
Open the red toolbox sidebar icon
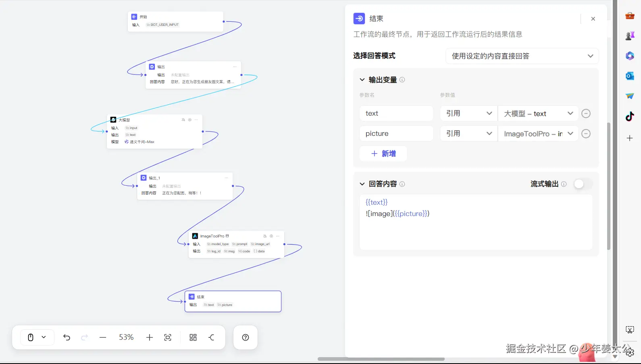tap(630, 16)
